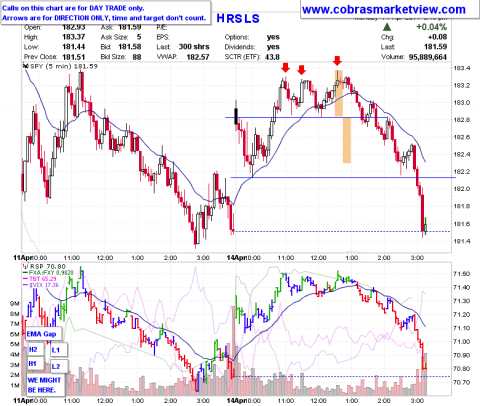Click the Calls on this chart disclaimer box
480x406 pixels.
pos(105,13)
